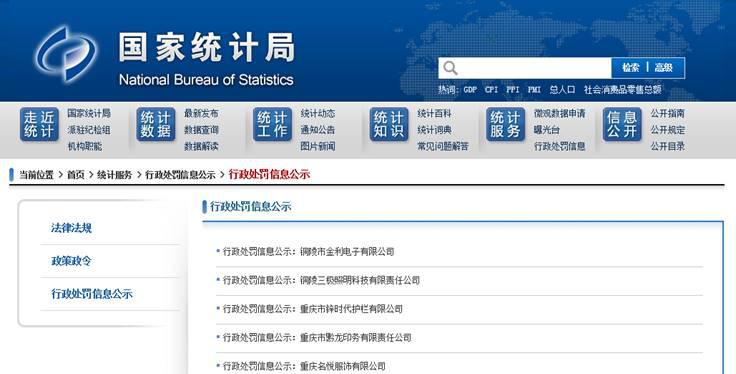This screenshot has height=374, width=736.
Task: Click the 检索 search button
Action: tap(630, 68)
